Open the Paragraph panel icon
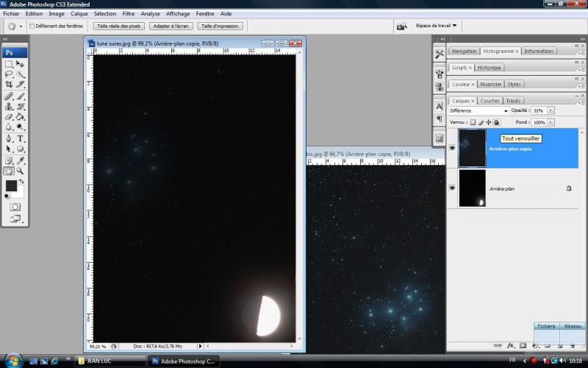The width and height of the screenshot is (588, 368). (439, 119)
